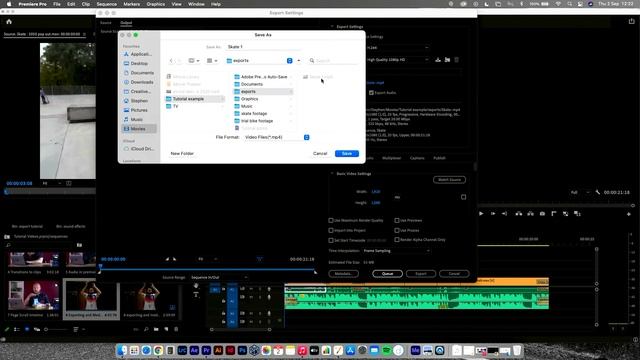The width and height of the screenshot is (640, 360).
Task: Open the Sequence menu in menu bar
Action: point(107,4)
